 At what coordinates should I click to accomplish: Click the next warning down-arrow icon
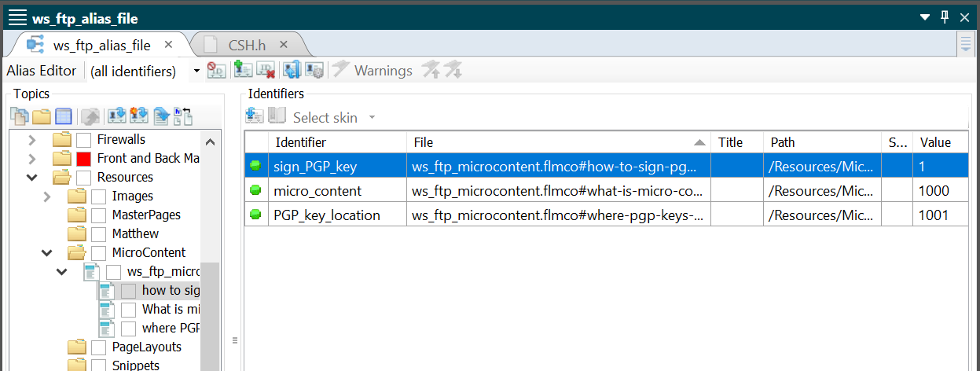pos(453,71)
